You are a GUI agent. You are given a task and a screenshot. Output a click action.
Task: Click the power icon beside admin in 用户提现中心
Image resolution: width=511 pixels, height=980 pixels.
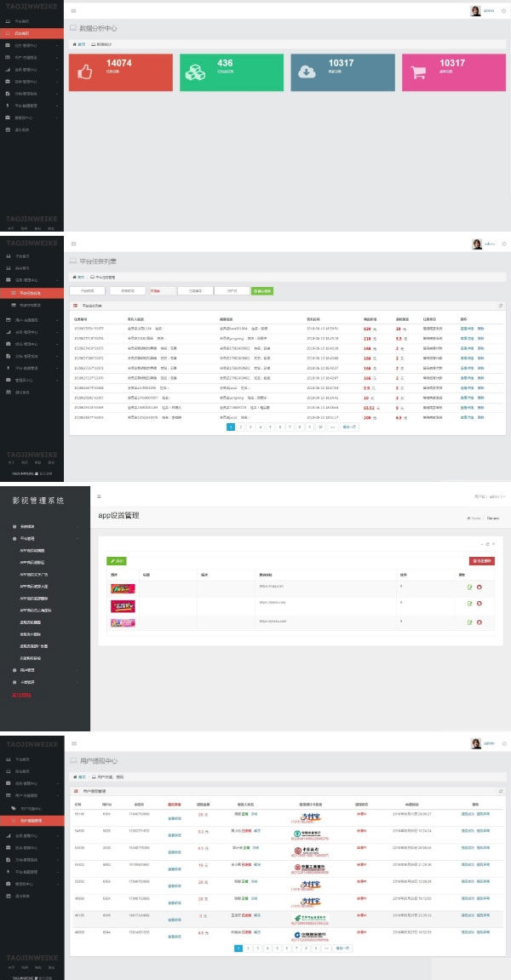tap(504, 744)
